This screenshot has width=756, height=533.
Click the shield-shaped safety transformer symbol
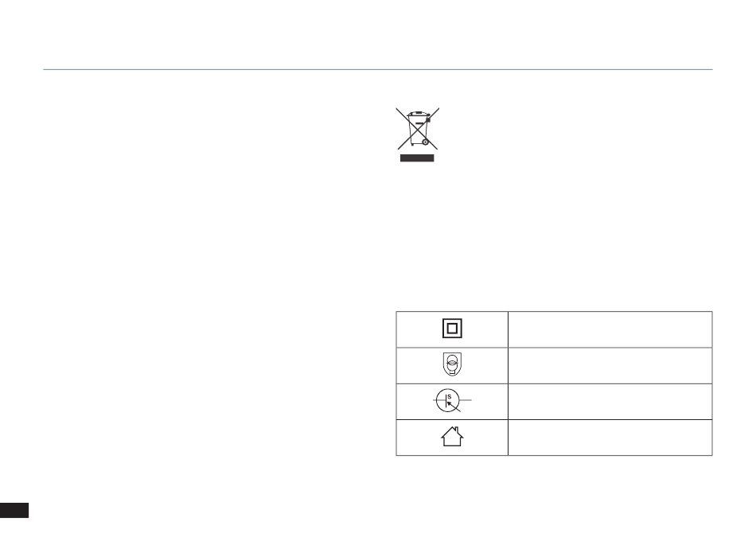[452, 364]
